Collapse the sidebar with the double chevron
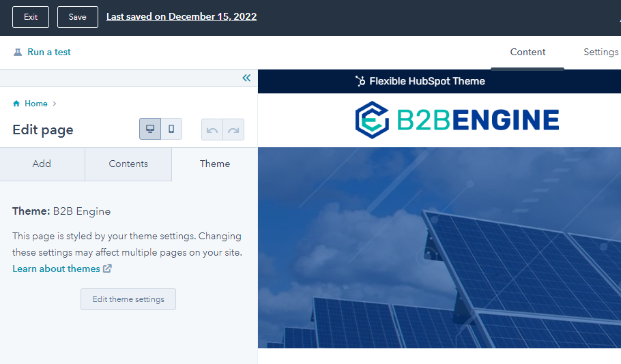 [246, 78]
